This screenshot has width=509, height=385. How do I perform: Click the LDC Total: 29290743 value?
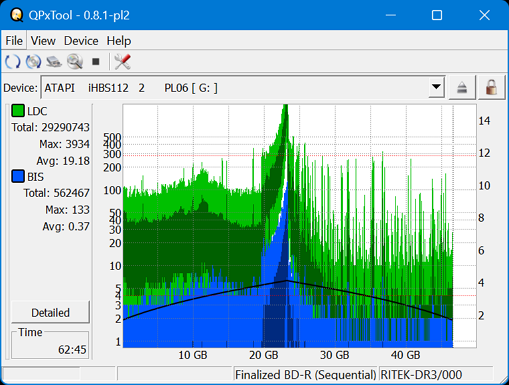point(51,127)
